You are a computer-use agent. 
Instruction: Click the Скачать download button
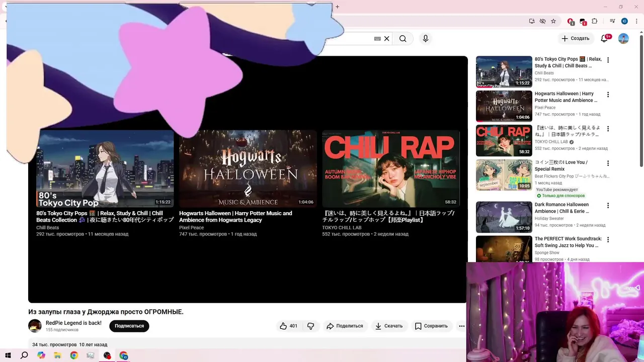[x=388, y=326]
